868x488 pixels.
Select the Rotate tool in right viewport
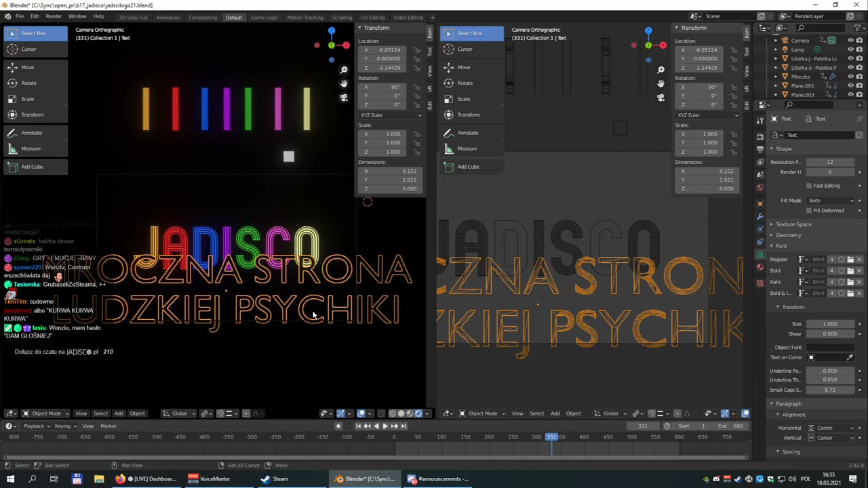coord(471,83)
